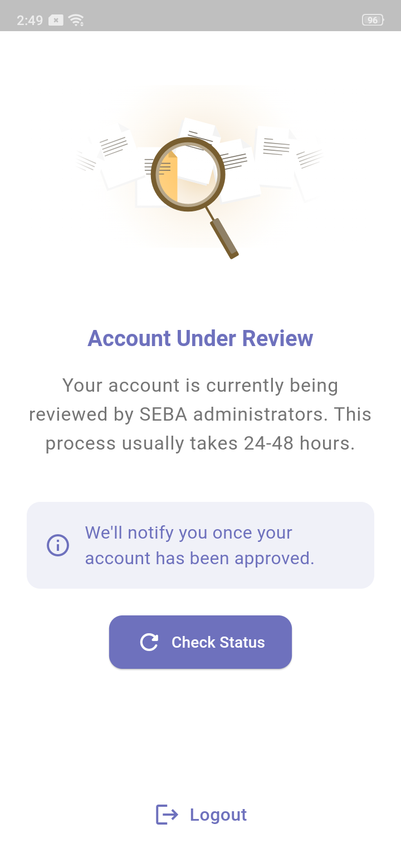Tap the battery indicator showing 96

pyautogui.click(x=373, y=21)
